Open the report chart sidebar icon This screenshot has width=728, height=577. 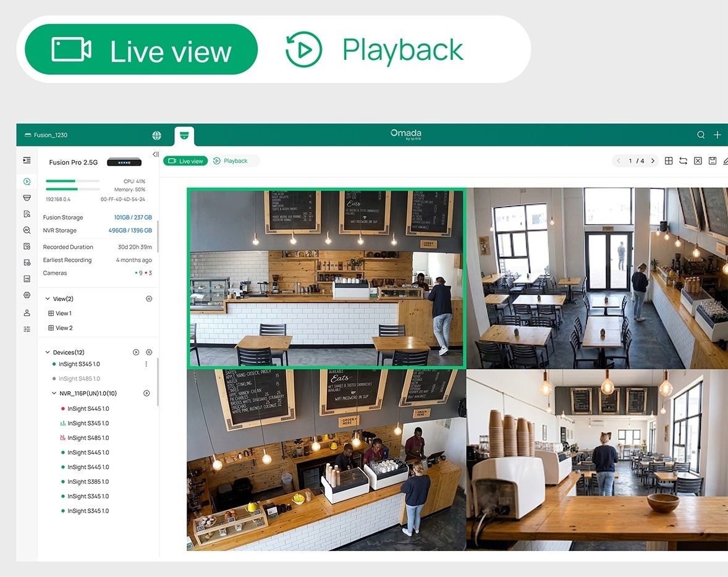coord(27,279)
